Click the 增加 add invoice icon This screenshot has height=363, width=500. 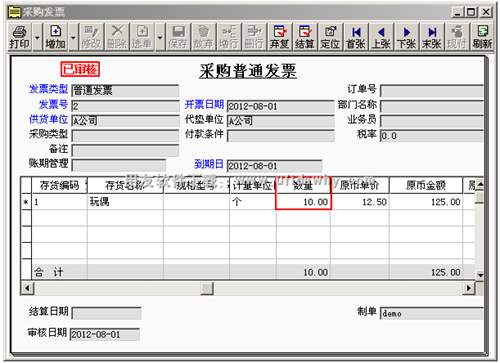tap(55, 37)
